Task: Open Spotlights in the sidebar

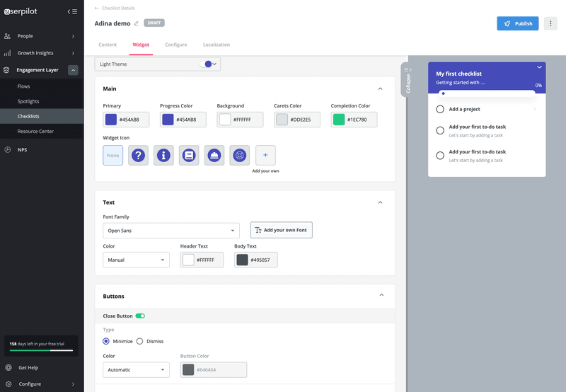Action: click(x=28, y=101)
